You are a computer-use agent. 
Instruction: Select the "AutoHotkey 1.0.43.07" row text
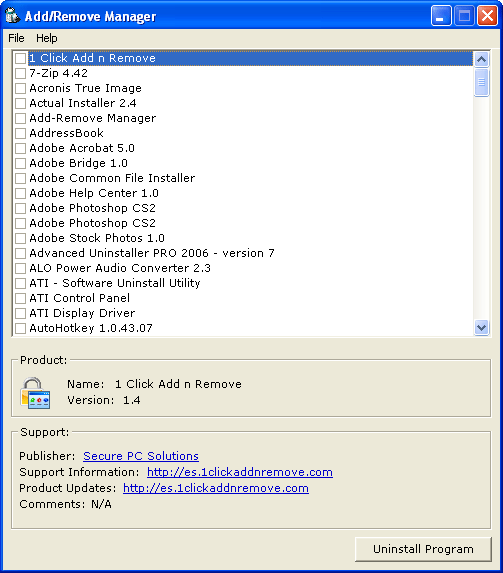coord(91,328)
